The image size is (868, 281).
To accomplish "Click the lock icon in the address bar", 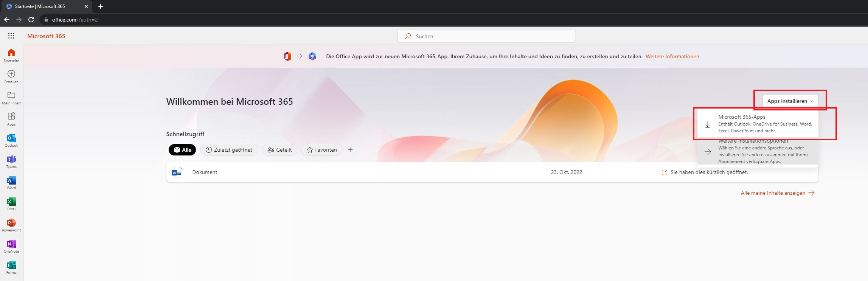I will pyautogui.click(x=46, y=20).
